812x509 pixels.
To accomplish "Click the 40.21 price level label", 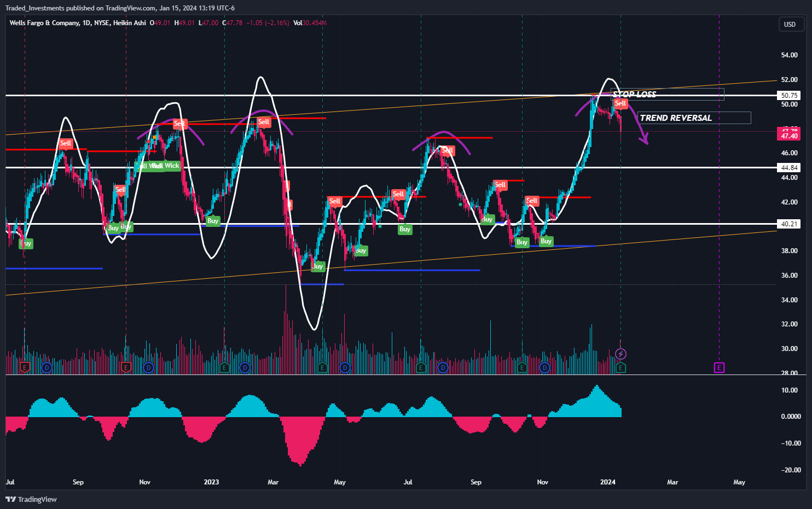I will pyautogui.click(x=789, y=224).
